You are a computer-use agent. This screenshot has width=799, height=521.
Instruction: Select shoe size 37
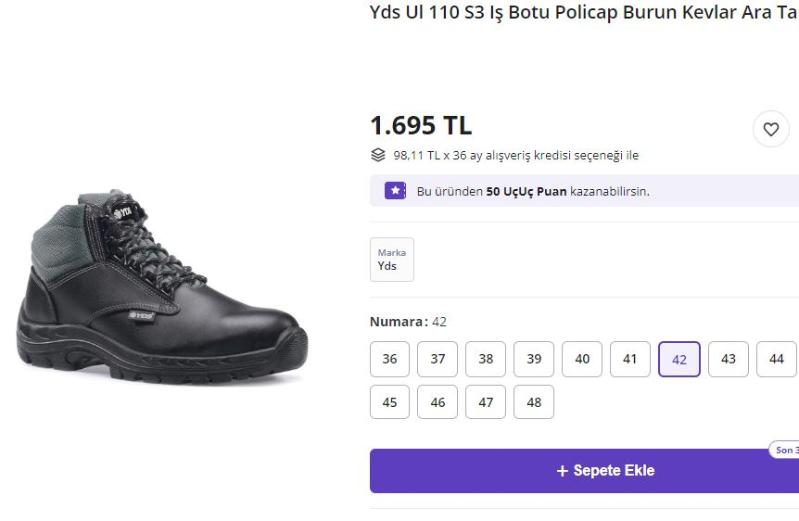tap(437, 359)
